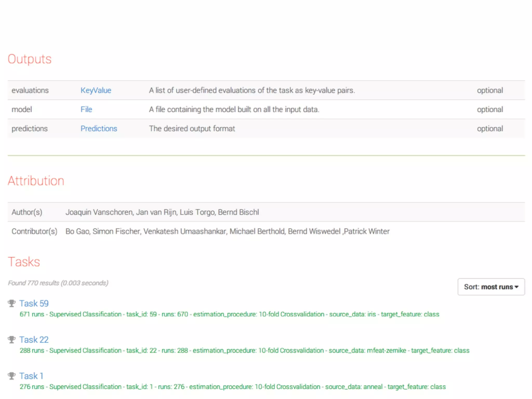Viewport: 532px width, 399px height.
Task: Click the trophy icon beside Task 22
Action: tap(12, 340)
